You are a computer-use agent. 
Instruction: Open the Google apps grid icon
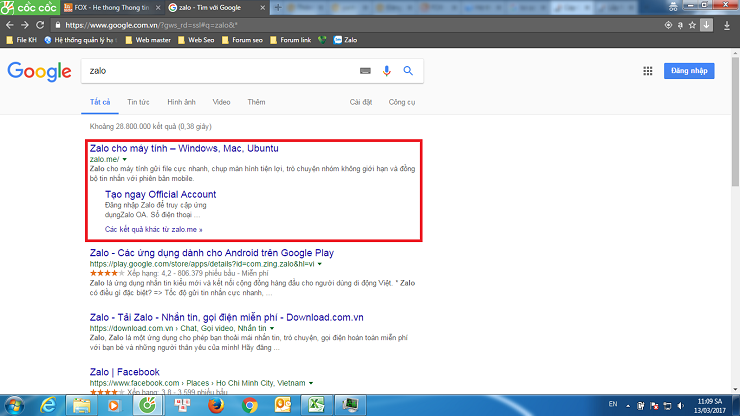648,71
